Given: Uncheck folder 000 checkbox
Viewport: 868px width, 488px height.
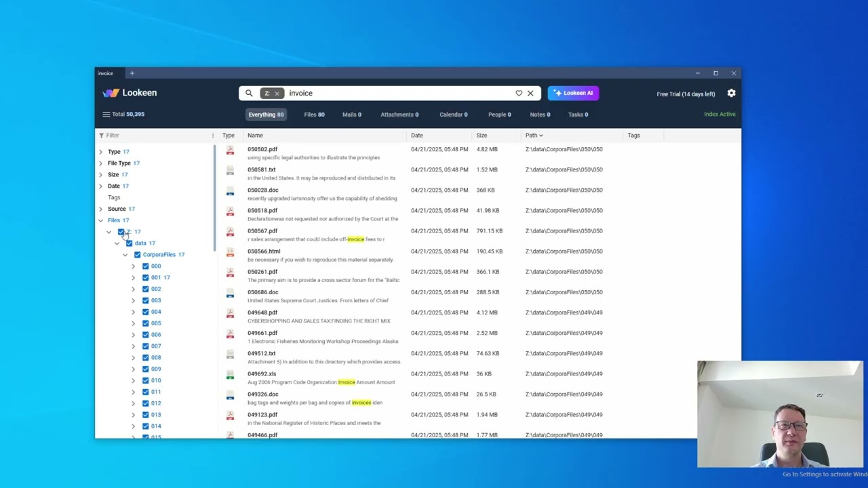Looking at the screenshot, I should tap(145, 266).
